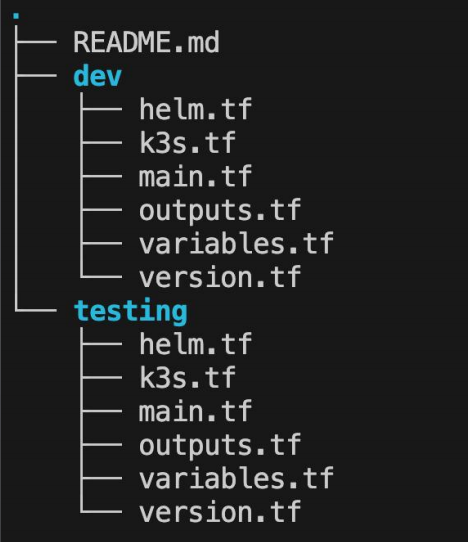Viewport: 468px width, 542px height.
Task: Click the branch line before dev
Action: click(x=36, y=75)
